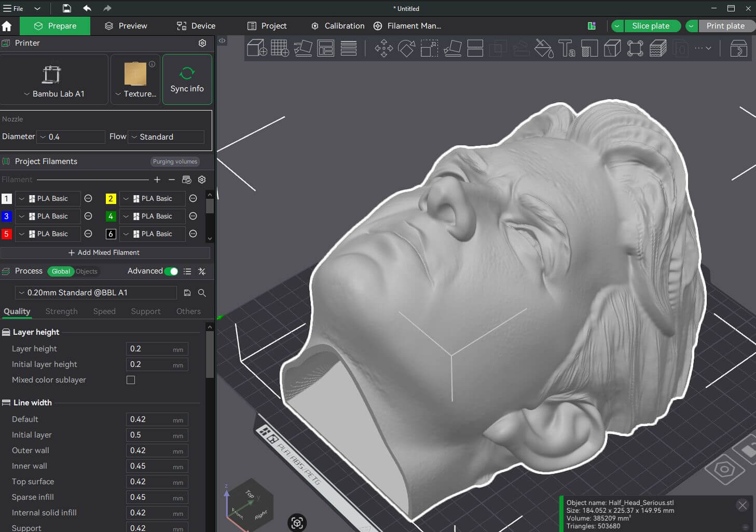
Task: Open filament 2 PLA Basic dropdown
Action: [x=153, y=199]
